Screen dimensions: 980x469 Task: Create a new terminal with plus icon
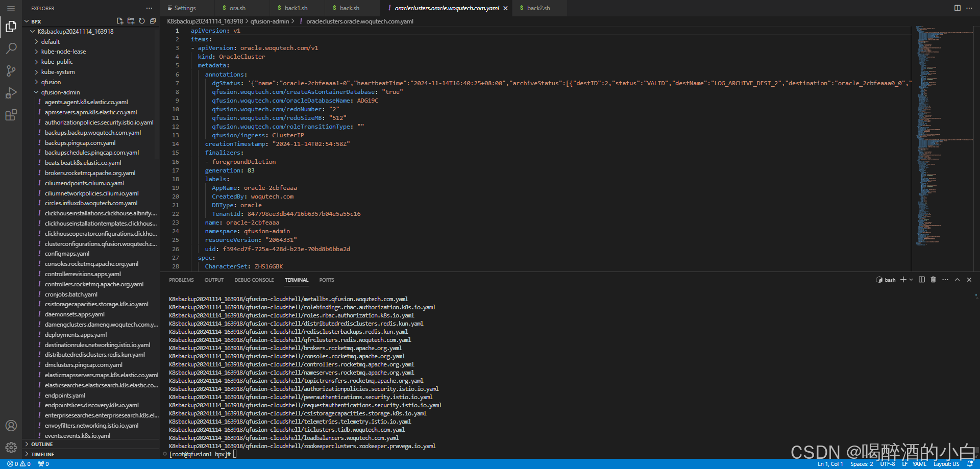pos(903,280)
